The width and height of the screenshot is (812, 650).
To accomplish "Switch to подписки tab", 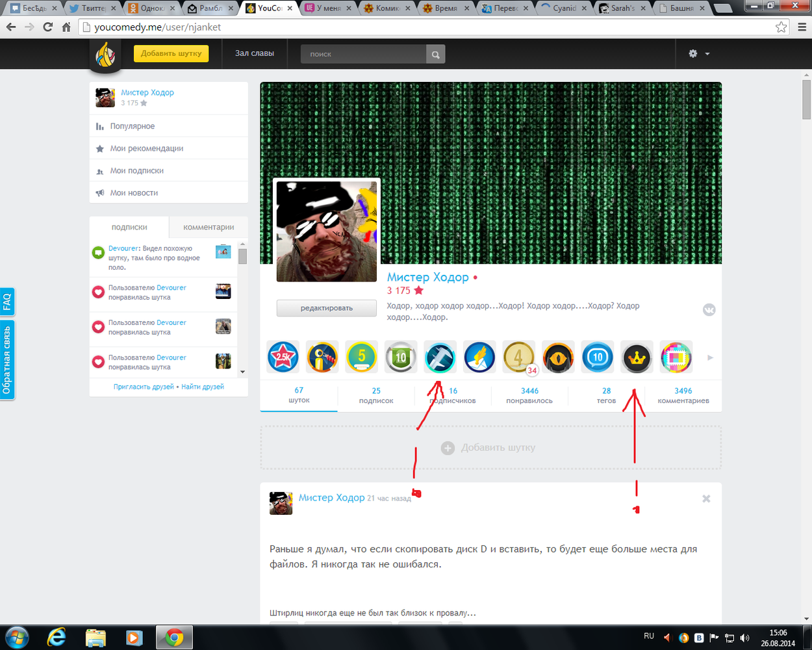I will coord(129,227).
